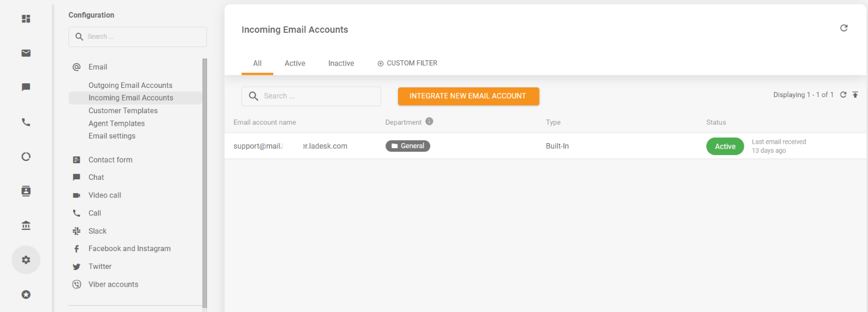Open the customers contact card icon
The image size is (868, 312).
click(26, 191)
